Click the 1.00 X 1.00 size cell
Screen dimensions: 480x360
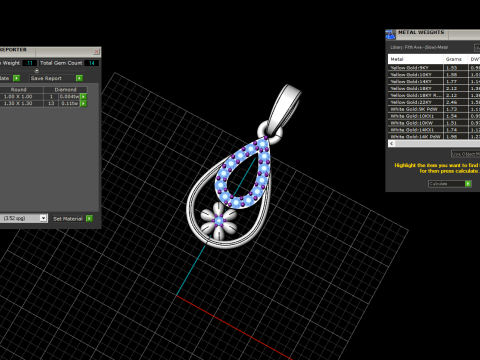18,97
